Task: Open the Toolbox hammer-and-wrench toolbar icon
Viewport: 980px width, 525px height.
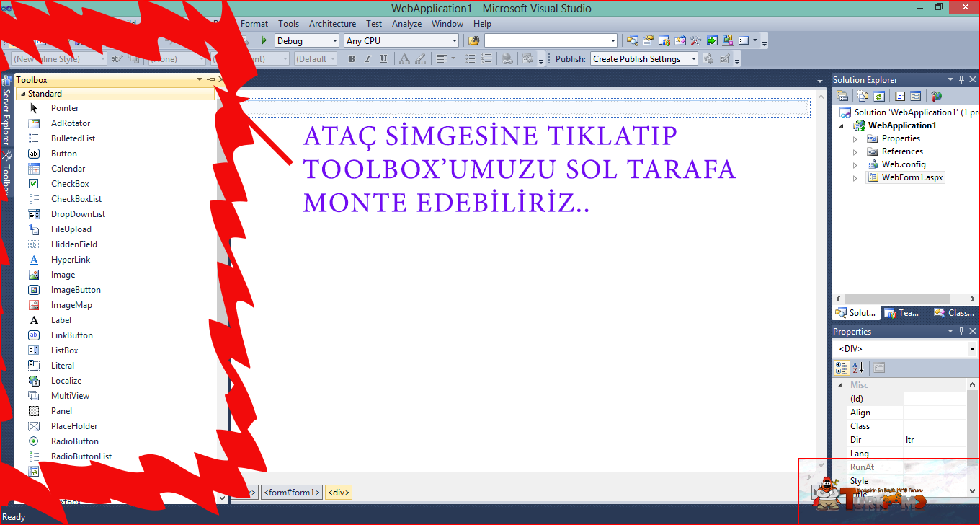Action: point(695,41)
